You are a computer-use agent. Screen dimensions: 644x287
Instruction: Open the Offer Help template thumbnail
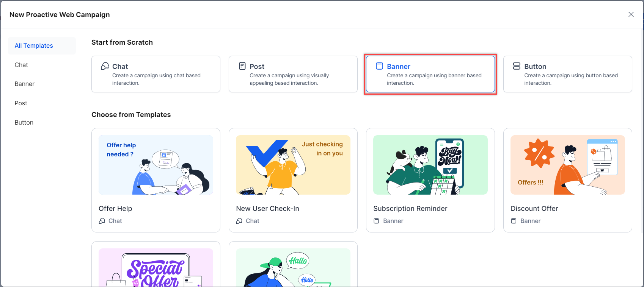pyautogui.click(x=156, y=165)
